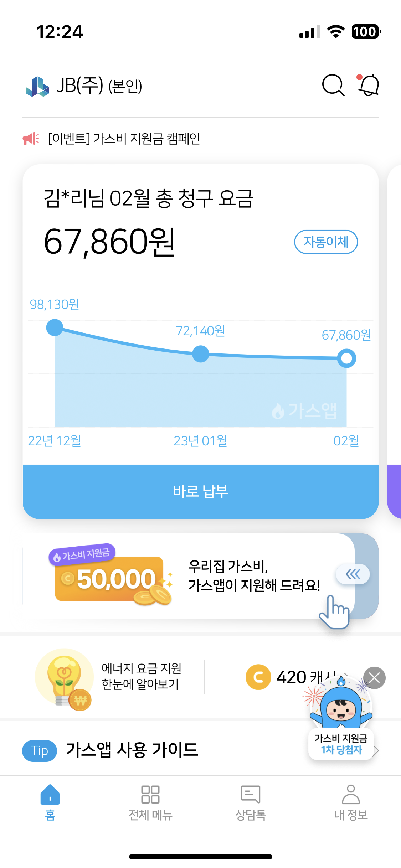Go to the 내 정보 tab
Viewport: 401px width, 868px height.
pyautogui.click(x=351, y=802)
